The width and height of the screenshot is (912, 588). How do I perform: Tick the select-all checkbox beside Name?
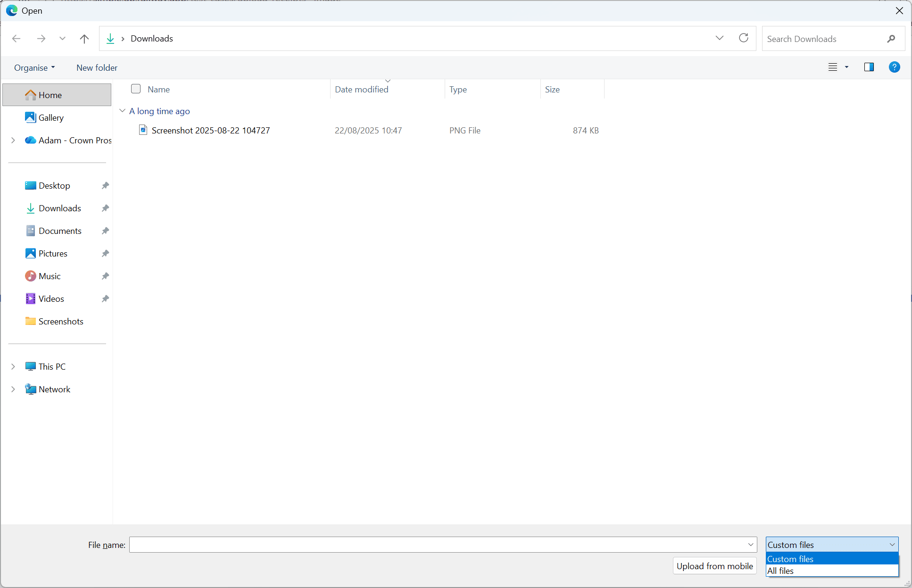pos(136,89)
